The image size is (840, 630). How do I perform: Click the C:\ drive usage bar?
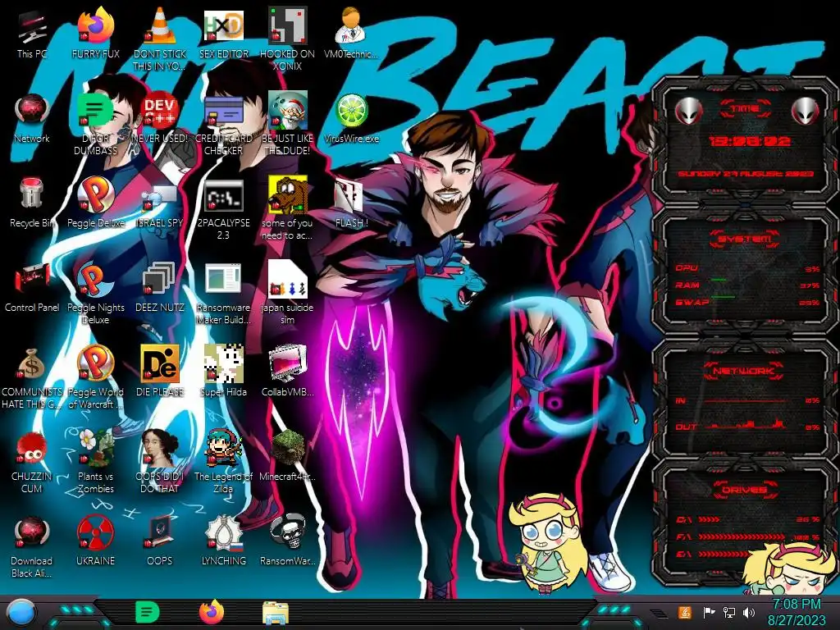tap(710, 519)
